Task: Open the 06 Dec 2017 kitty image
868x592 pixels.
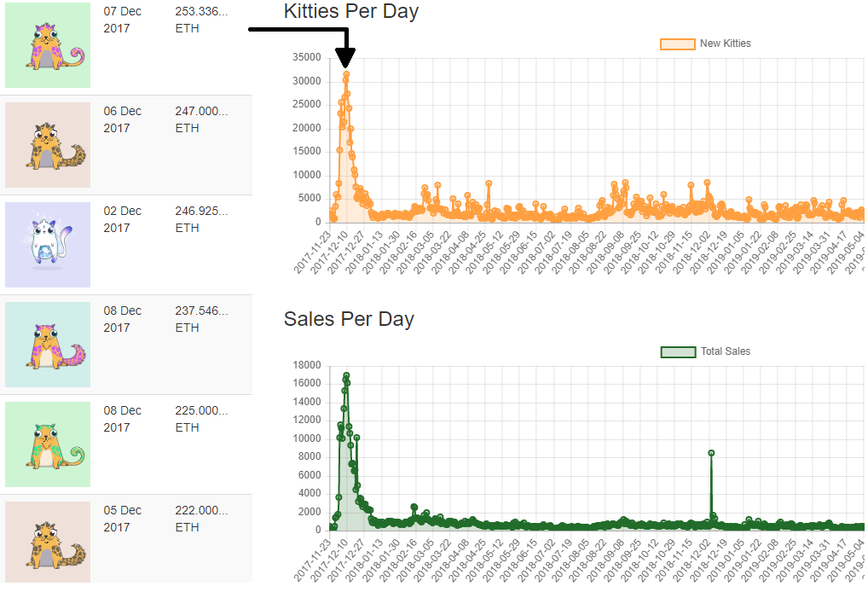Action: 48,145
